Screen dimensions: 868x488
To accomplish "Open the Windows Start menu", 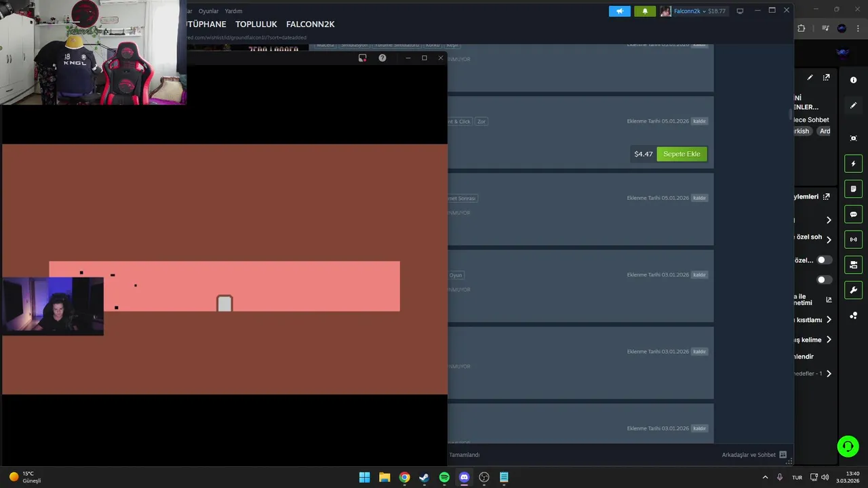I will click(364, 477).
